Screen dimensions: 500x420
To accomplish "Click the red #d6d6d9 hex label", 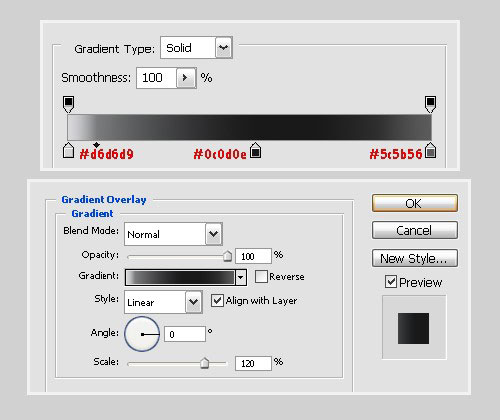I will [x=107, y=154].
